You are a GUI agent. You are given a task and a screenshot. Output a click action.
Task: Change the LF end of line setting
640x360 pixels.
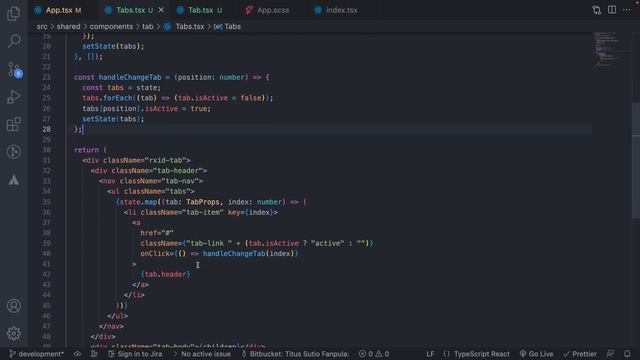(x=430, y=354)
